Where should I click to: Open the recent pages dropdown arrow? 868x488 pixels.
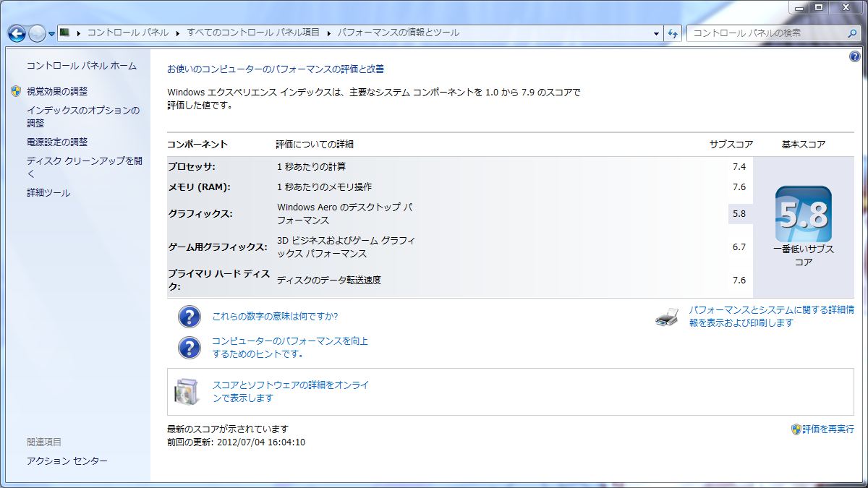coord(51,34)
